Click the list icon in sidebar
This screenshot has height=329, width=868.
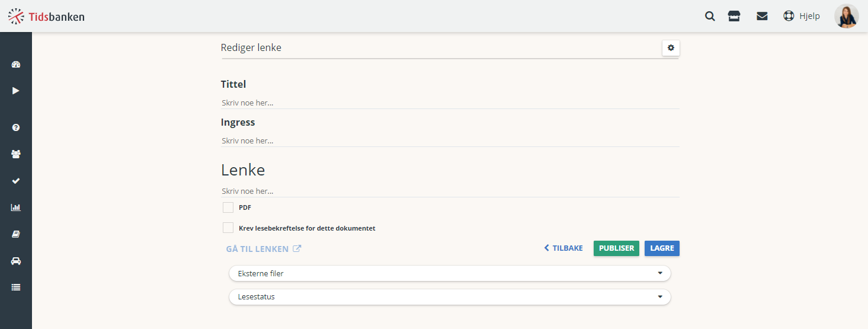pyautogui.click(x=16, y=288)
